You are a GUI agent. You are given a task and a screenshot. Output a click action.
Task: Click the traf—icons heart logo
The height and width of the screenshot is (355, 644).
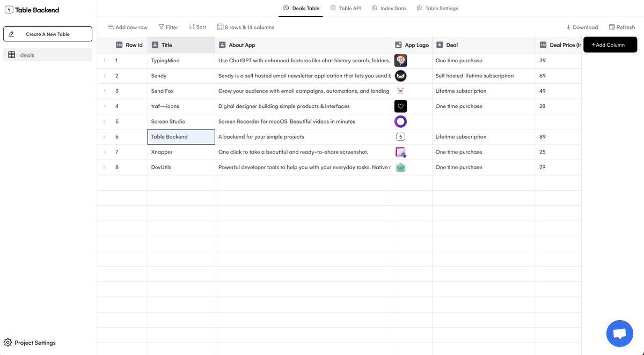tap(400, 106)
